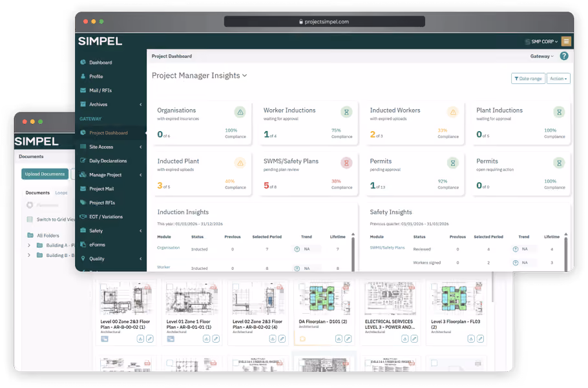Expand the Archives sidebar section chevron

coord(141,105)
